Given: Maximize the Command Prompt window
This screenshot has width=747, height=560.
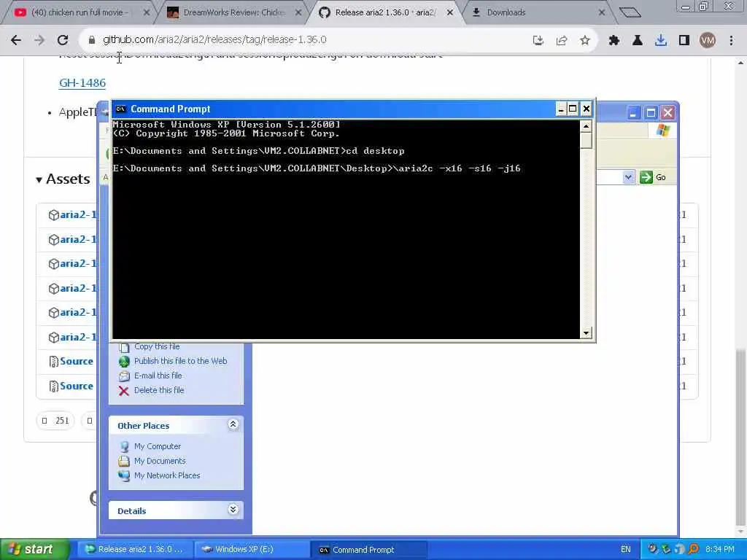Looking at the screenshot, I should coord(573,109).
